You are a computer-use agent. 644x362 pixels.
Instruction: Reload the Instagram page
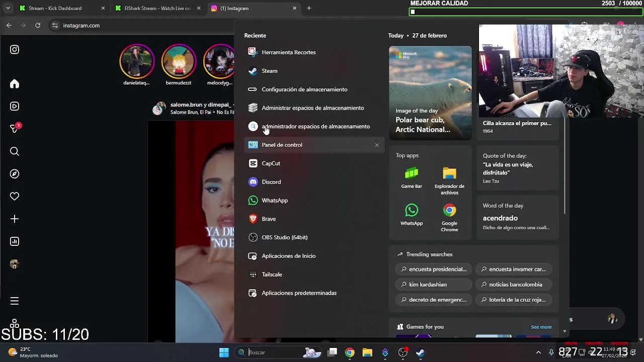click(38, 25)
